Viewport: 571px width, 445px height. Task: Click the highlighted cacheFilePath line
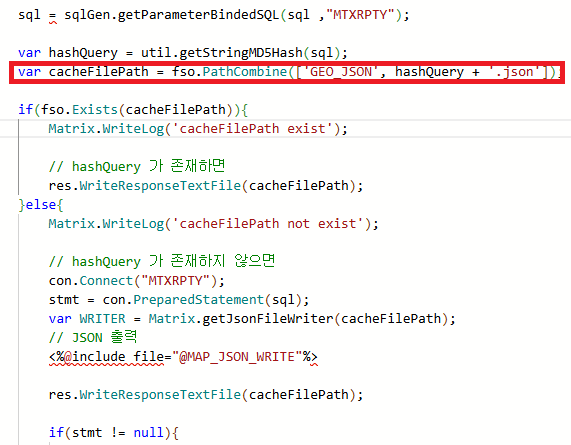(287, 72)
